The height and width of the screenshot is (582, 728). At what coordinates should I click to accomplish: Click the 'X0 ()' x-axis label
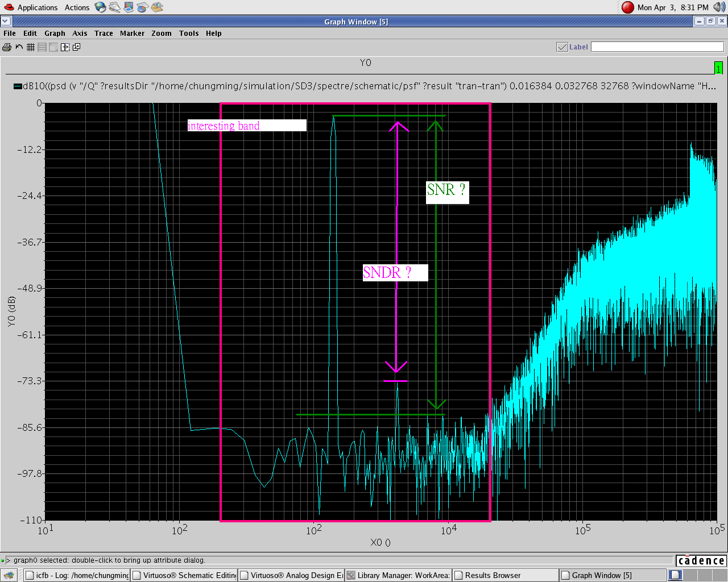tap(380, 542)
